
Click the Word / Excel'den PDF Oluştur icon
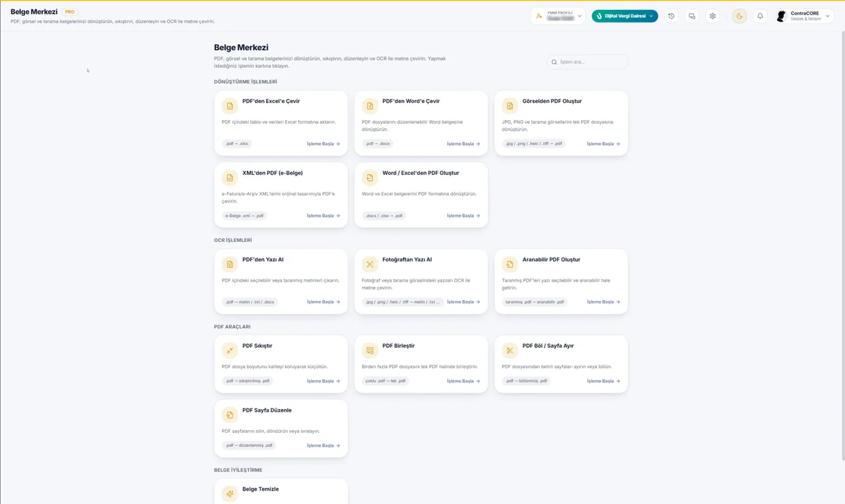(x=370, y=177)
